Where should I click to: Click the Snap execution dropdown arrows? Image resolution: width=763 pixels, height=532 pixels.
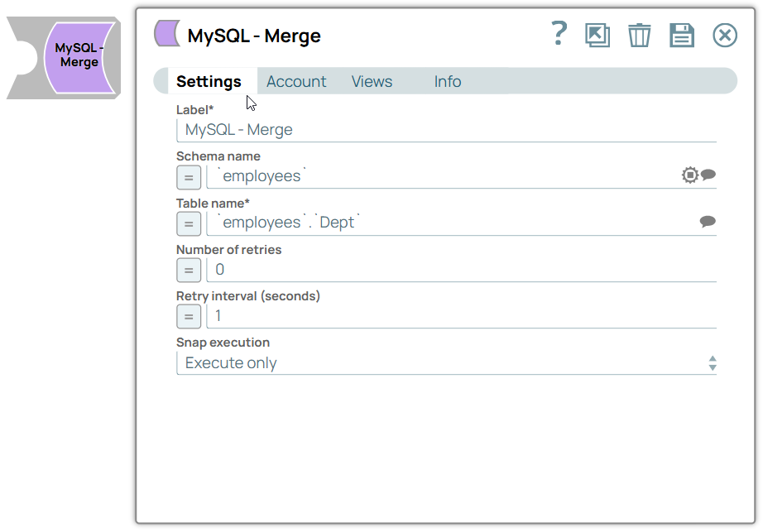click(713, 363)
